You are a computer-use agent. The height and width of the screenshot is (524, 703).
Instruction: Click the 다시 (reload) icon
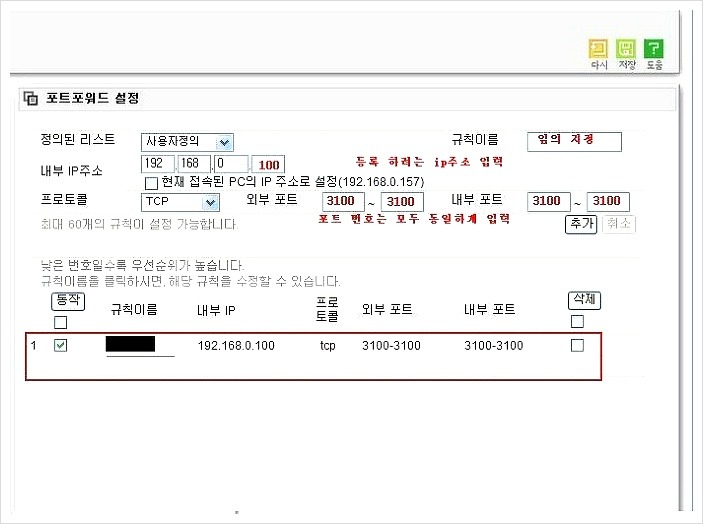[x=599, y=49]
